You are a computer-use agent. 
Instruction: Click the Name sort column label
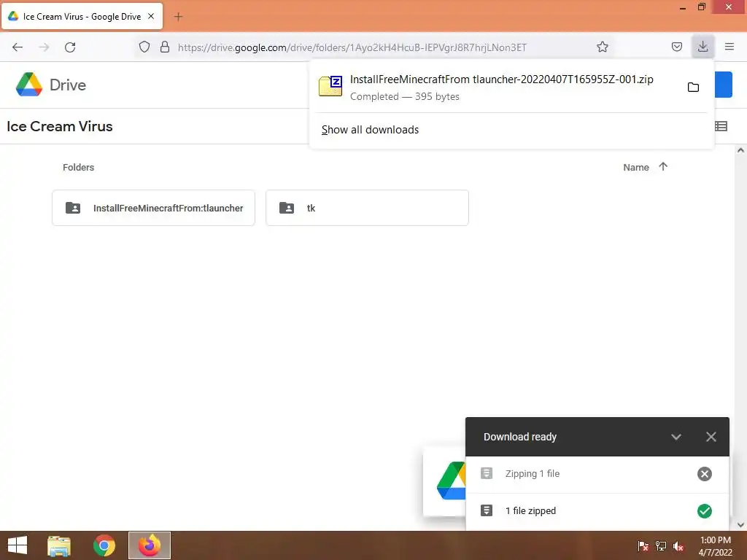tap(636, 167)
